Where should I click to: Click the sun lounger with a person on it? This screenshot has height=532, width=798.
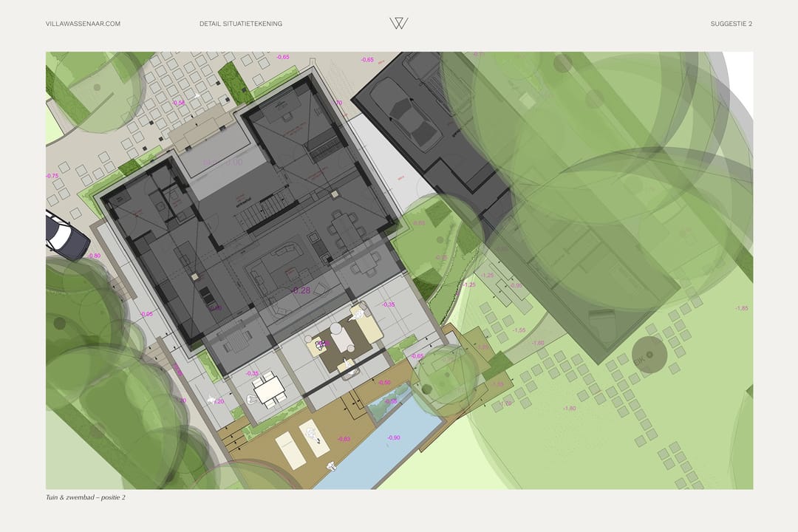point(315,439)
